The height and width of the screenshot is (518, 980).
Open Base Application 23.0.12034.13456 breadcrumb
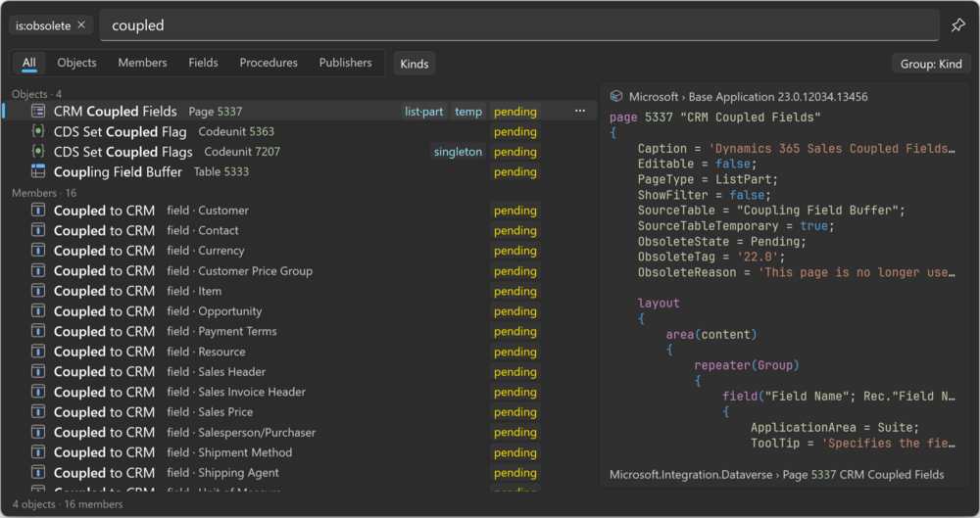(778, 97)
